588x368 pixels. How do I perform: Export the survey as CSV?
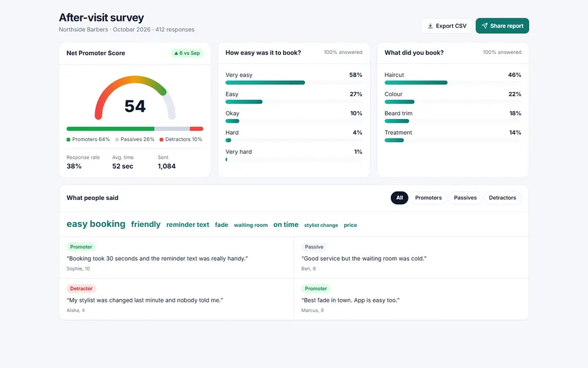[x=447, y=26]
